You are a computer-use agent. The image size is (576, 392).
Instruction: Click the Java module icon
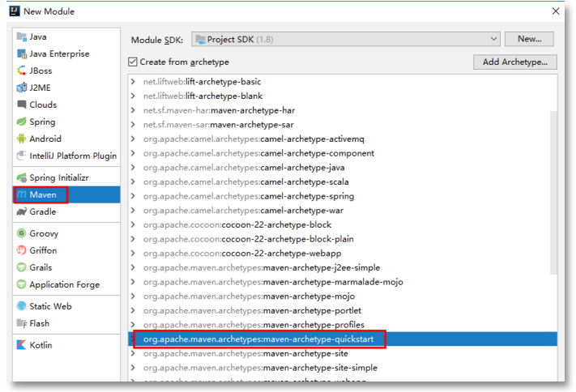click(x=22, y=36)
